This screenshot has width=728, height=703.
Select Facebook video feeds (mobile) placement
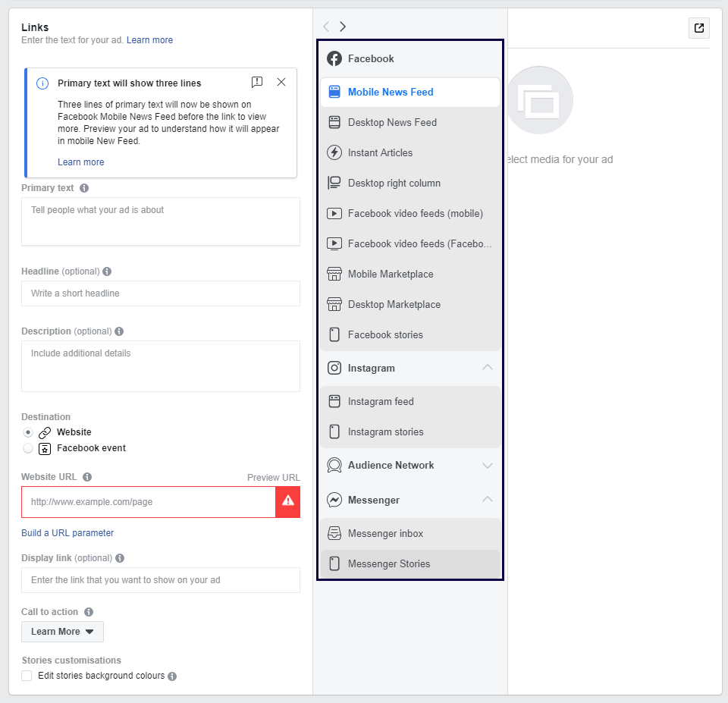pos(413,213)
